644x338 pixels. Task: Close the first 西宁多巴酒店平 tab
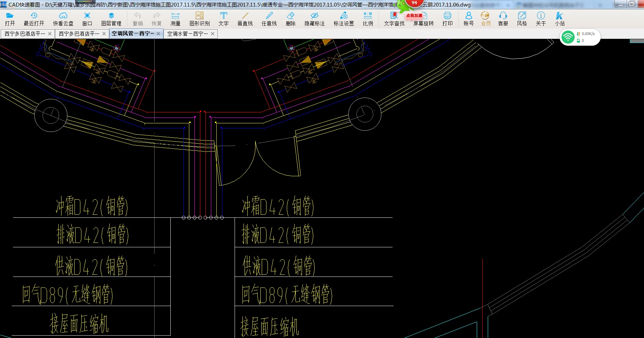point(50,34)
